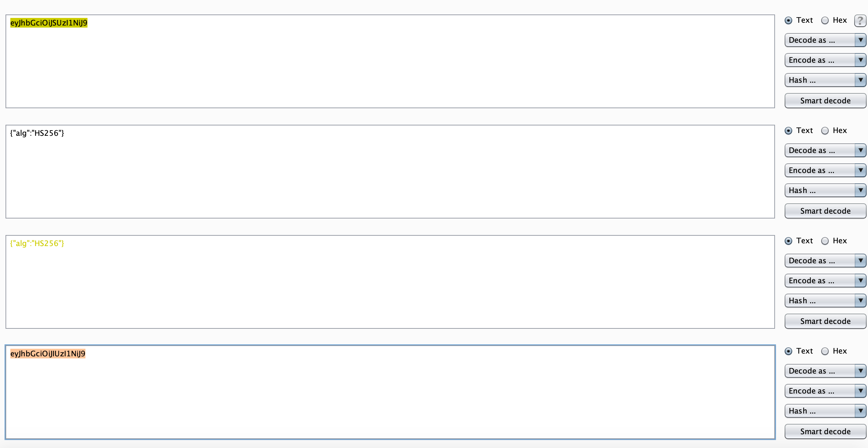Click the black {"alg":"HS256"} text field
This screenshot has width=868, height=448.
click(x=390, y=172)
